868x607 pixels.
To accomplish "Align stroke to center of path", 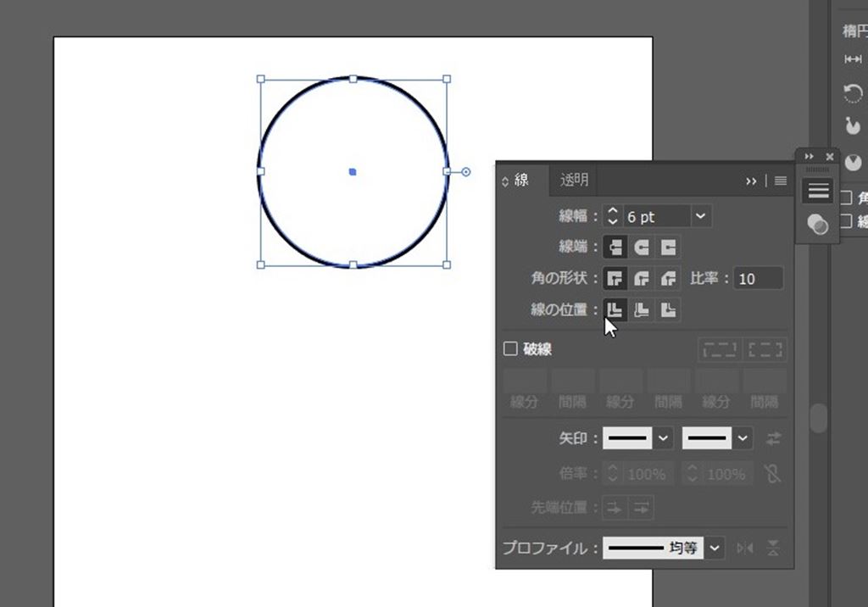I will coord(615,310).
